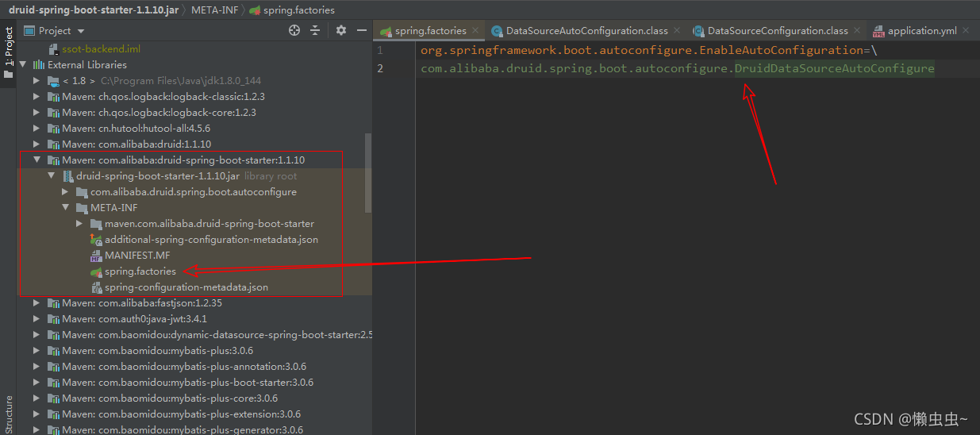Click the autoconfigure package folder icon
Screen dimensions: 980x435
[x=82, y=192]
